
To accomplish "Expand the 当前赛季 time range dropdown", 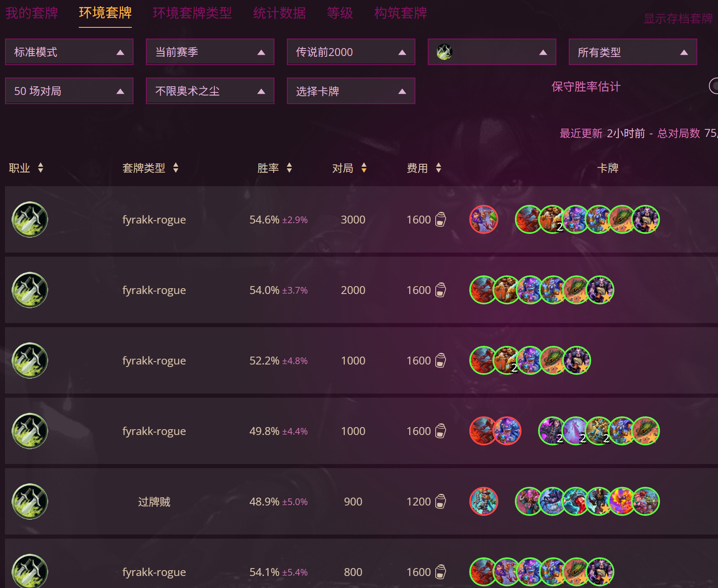I will tap(210, 52).
